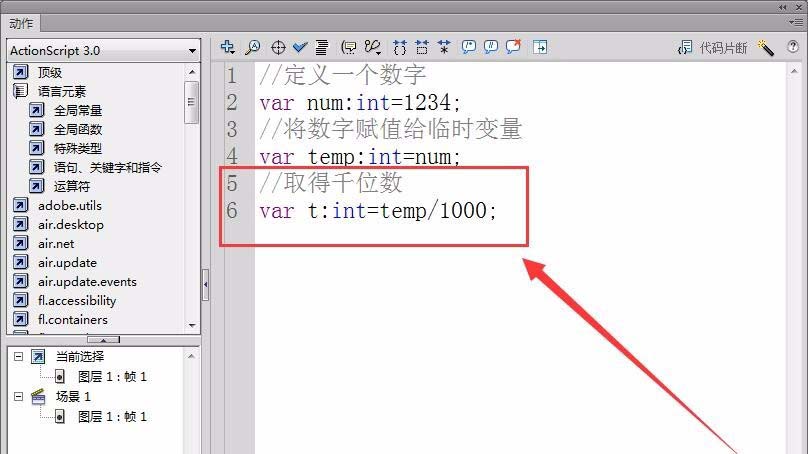Screen dimensions: 808x454
Task: Click code line 'var t:int=temp/1000;'
Action: click(x=378, y=211)
